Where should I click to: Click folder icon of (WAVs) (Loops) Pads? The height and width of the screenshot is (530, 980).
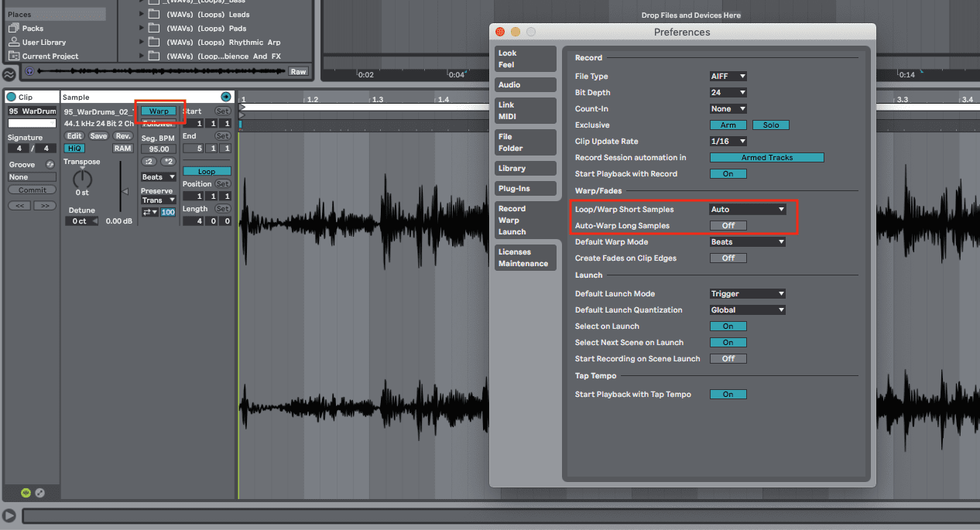pos(153,28)
